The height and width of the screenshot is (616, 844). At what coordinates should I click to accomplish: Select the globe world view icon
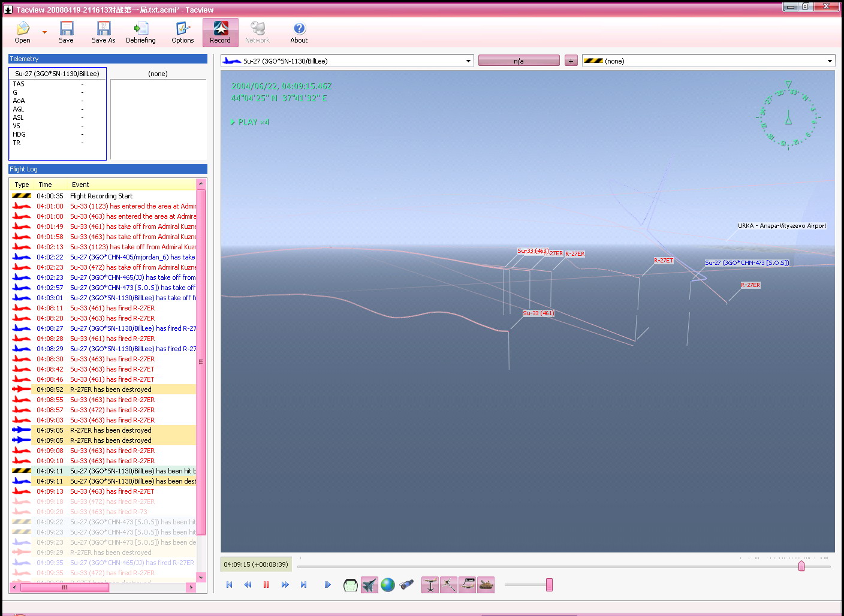(x=388, y=585)
